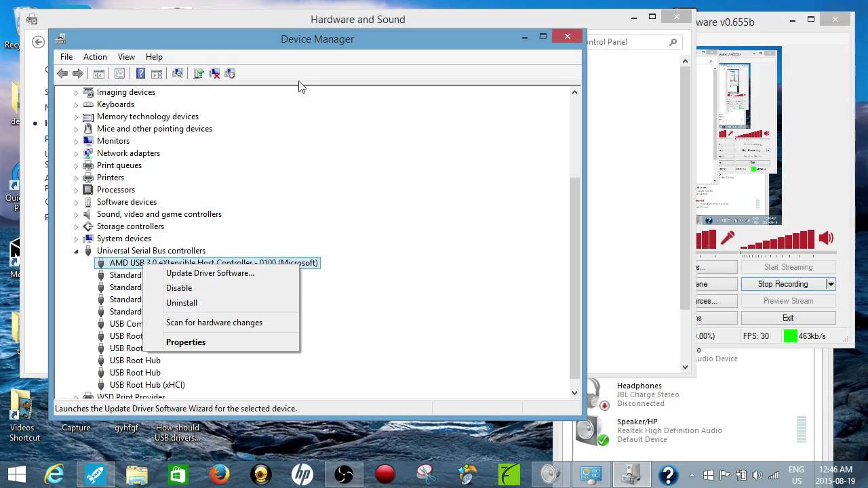Adjust the OBS microphone volume meter
The height and width of the screenshot is (488, 868).
coord(707,239)
